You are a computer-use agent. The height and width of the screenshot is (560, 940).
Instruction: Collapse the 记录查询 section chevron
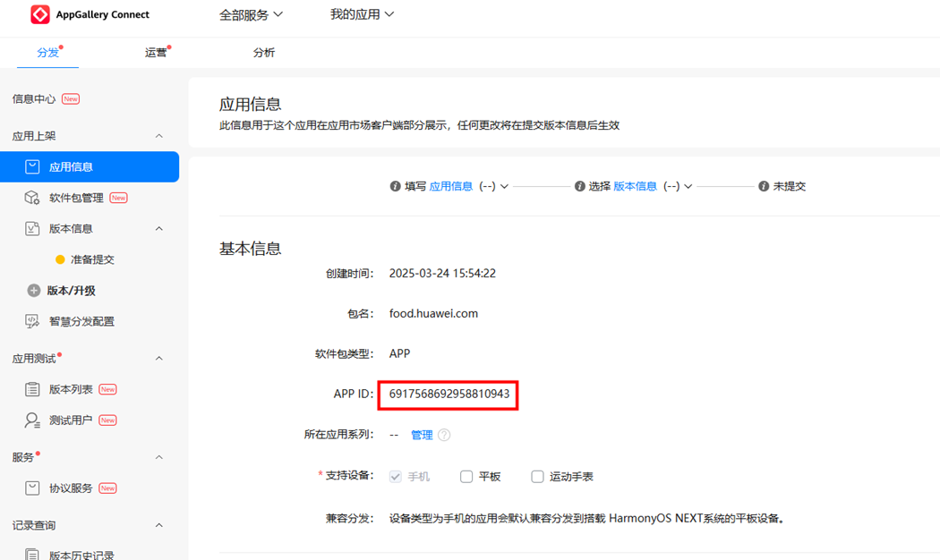(158, 525)
